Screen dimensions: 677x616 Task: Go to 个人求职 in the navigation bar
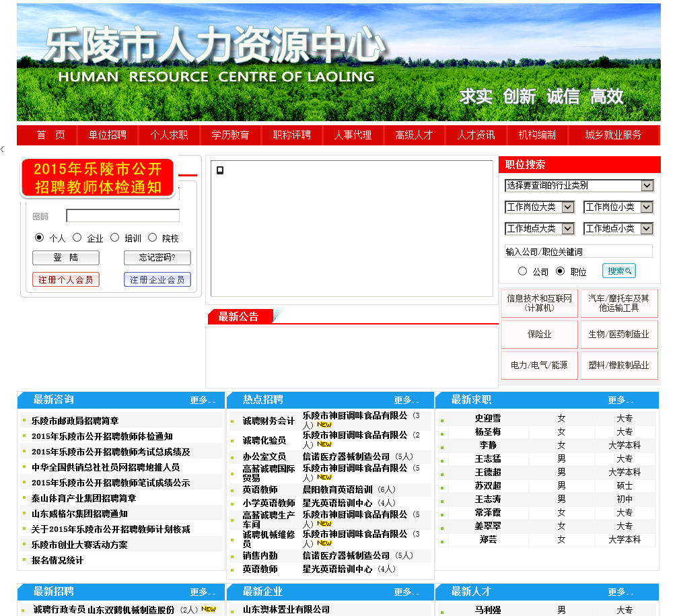[x=170, y=135]
